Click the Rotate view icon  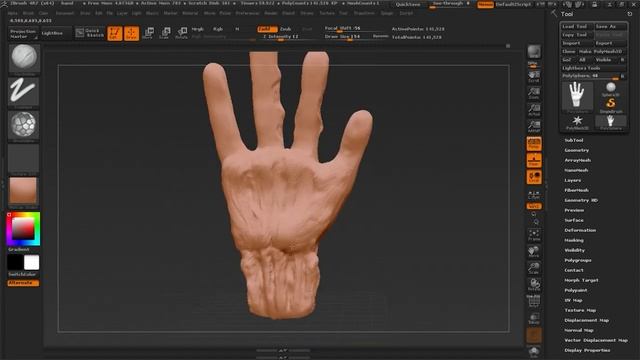[534, 284]
